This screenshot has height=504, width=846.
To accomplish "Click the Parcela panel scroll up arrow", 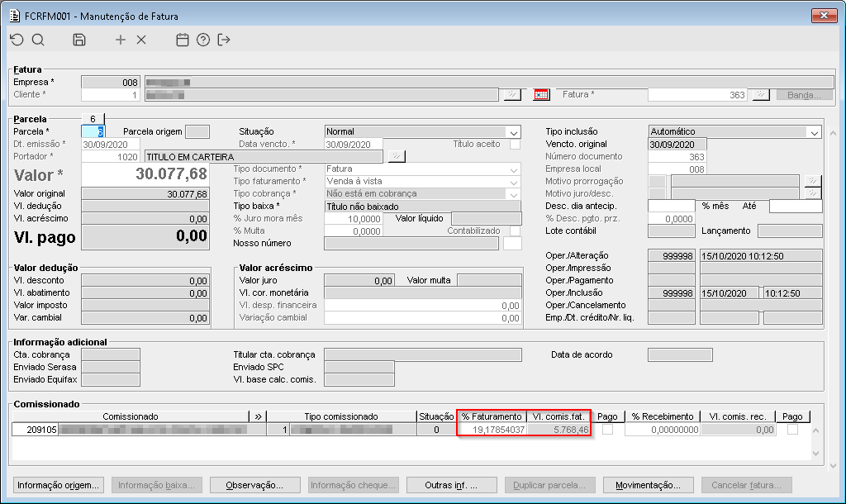I will (833, 133).
